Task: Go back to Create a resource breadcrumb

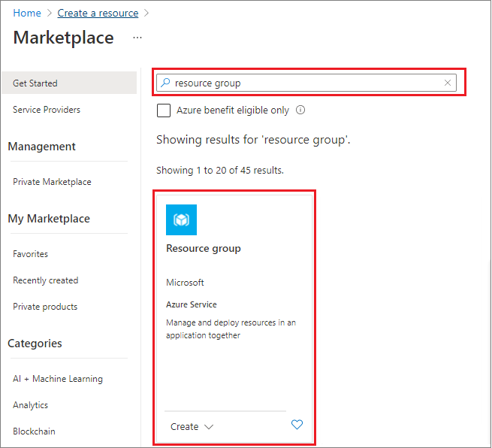Action: point(98,13)
